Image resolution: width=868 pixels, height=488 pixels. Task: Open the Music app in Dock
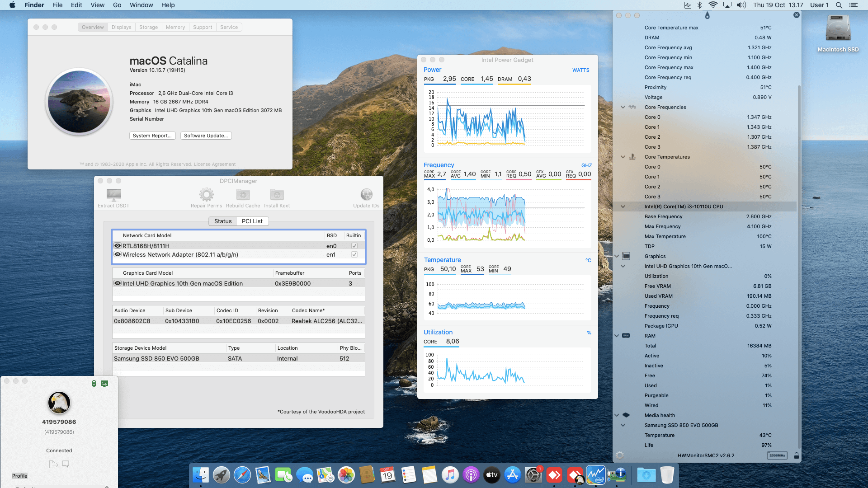pos(450,475)
